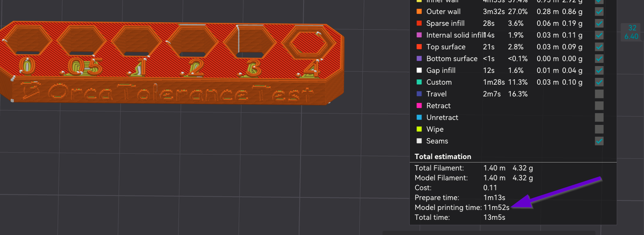Toggle Outer wall visibility checkbox
Screen dimensions: 644x235
pyautogui.click(x=599, y=12)
